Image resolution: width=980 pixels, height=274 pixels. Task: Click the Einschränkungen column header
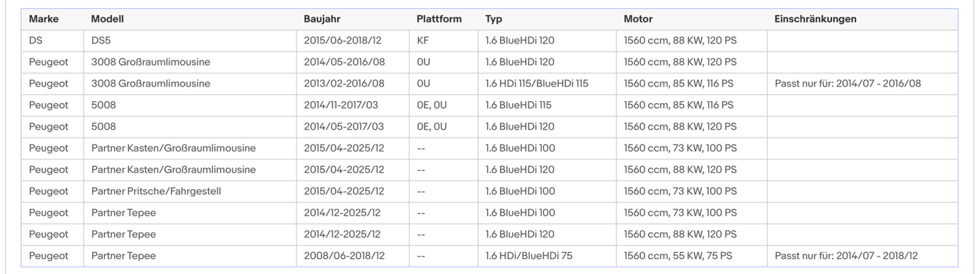tap(815, 19)
